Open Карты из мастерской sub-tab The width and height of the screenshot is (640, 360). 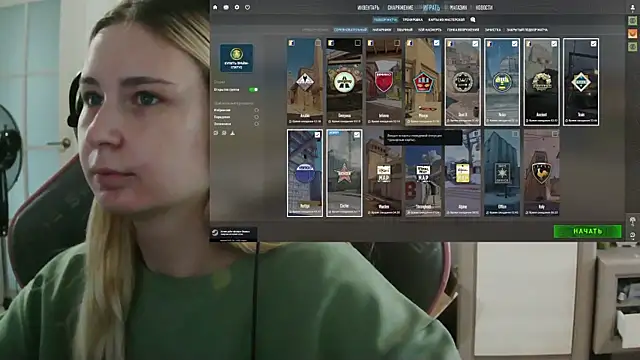click(x=447, y=20)
